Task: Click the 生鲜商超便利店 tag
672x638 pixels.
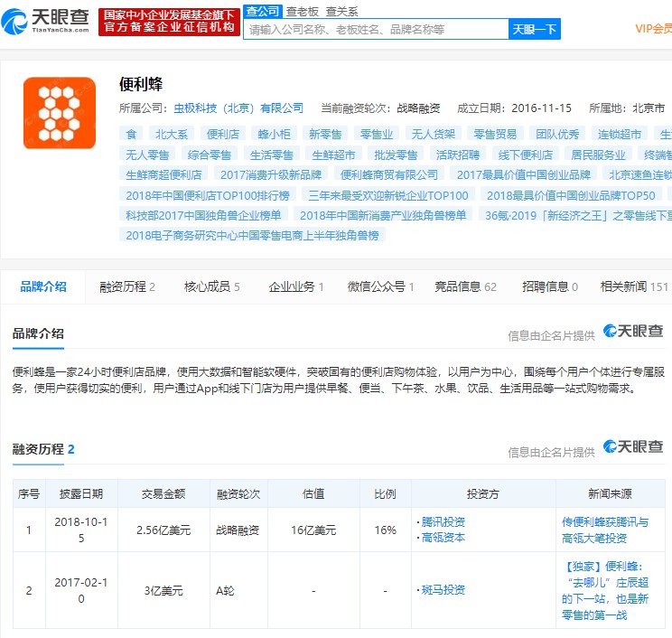Action: 163,175
